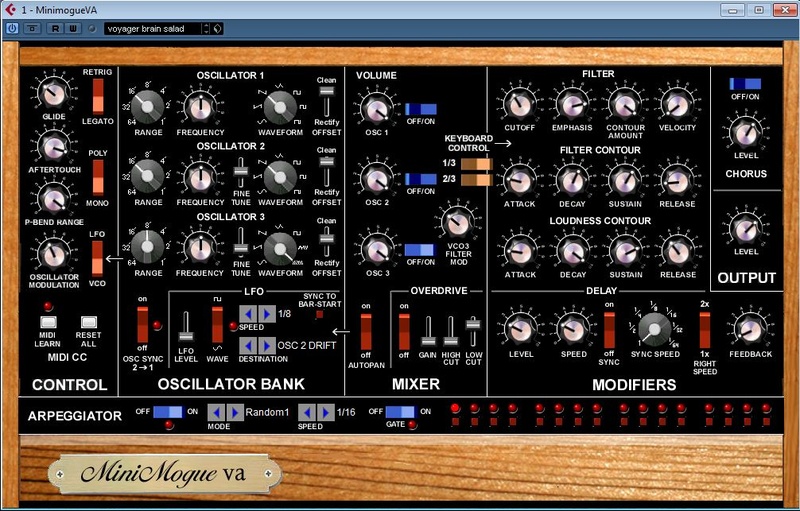Click the LFO Level slider
The image size is (800, 511).
(186, 327)
